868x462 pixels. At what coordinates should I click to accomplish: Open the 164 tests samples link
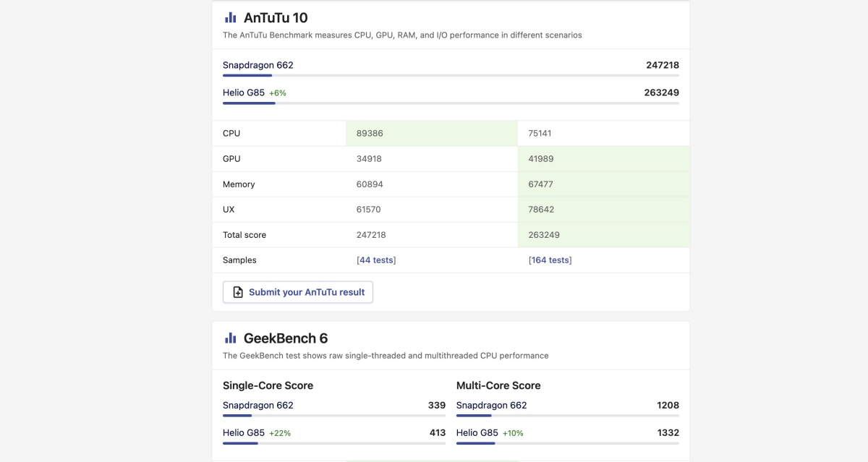pyautogui.click(x=550, y=260)
